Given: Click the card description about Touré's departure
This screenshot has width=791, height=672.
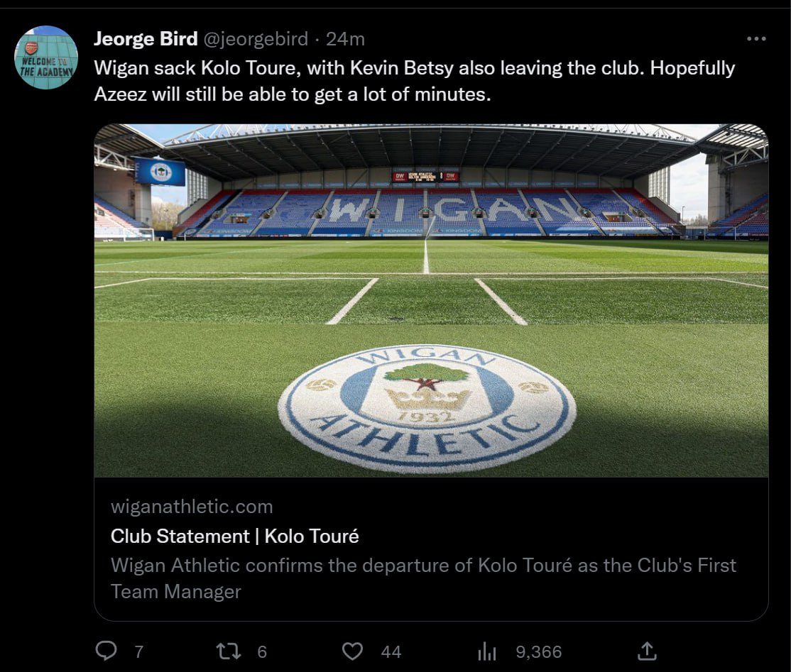Looking at the screenshot, I should 423,578.
